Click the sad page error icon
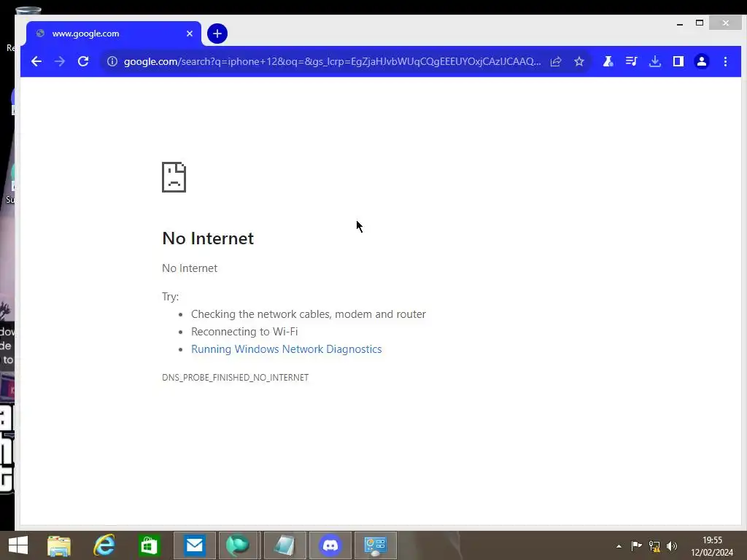Viewport: 747px width, 560px height. pyautogui.click(x=174, y=177)
